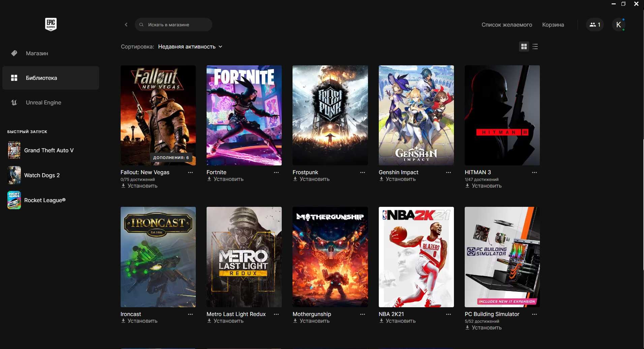
Task: Click Установить under Mothergunship
Action: [311, 321]
